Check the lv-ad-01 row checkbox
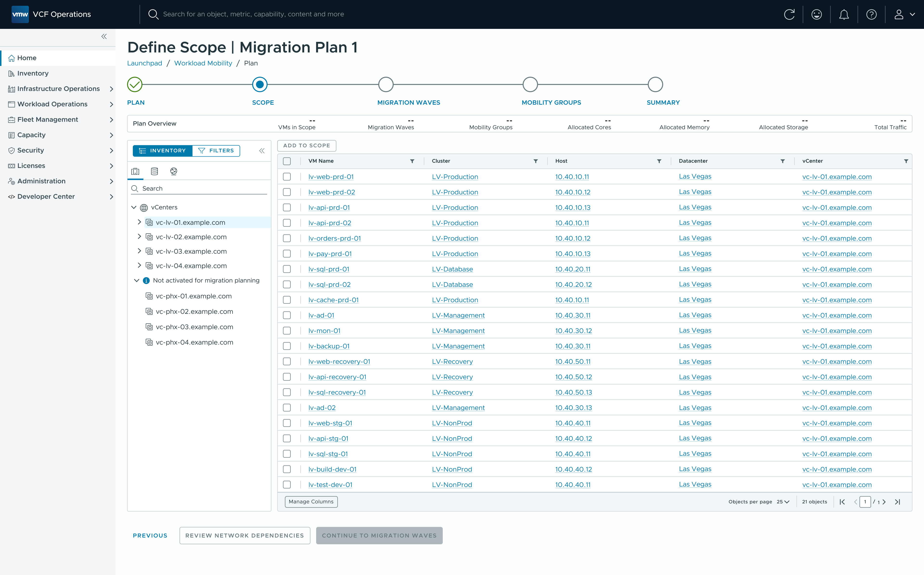Image resolution: width=924 pixels, height=575 pixels. (287, 315)
